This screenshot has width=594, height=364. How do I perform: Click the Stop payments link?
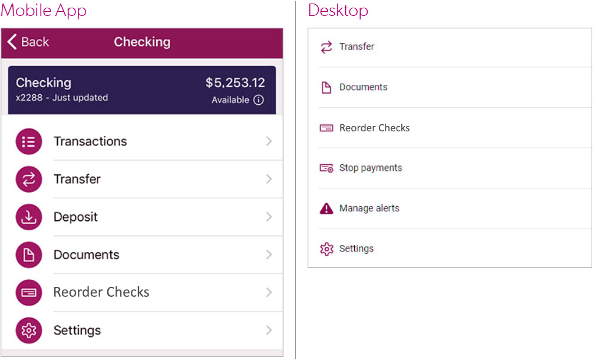coord(371,168)
